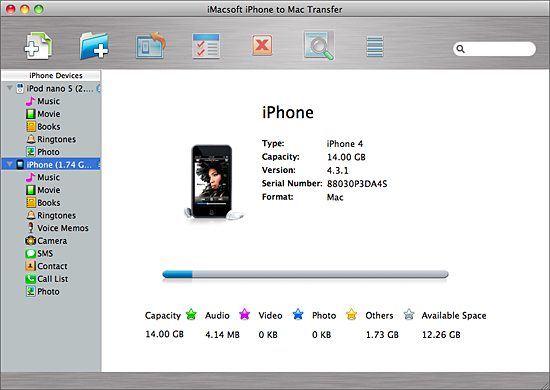This screenshot has height=390, width=550.
Task: Collapse the iPod nano 5 device tree
Action: [x=9, y=88]
